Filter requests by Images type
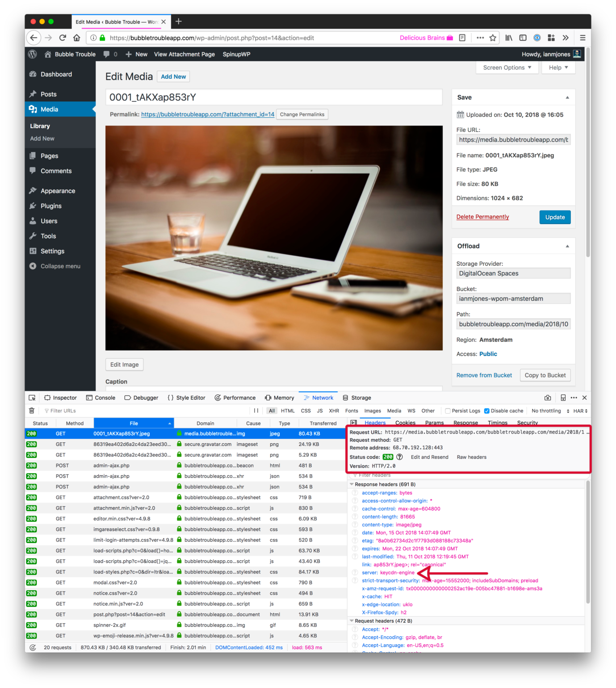Viewport: 616px width, 688px height. coord(373,411)
